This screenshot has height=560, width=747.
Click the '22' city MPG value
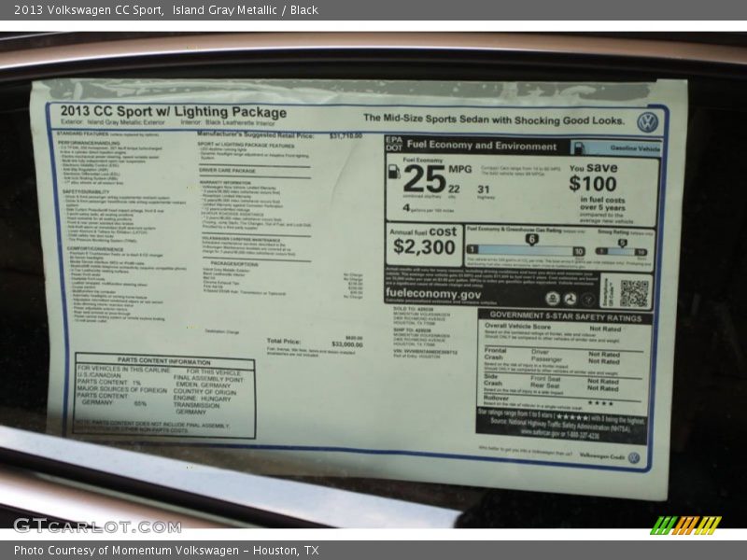point(454,189)
